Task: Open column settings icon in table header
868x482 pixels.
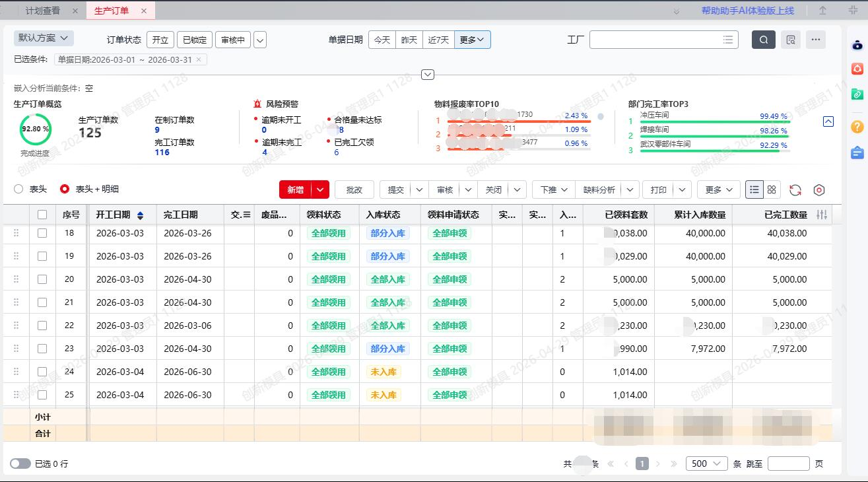Action: [x=821, y=215]
